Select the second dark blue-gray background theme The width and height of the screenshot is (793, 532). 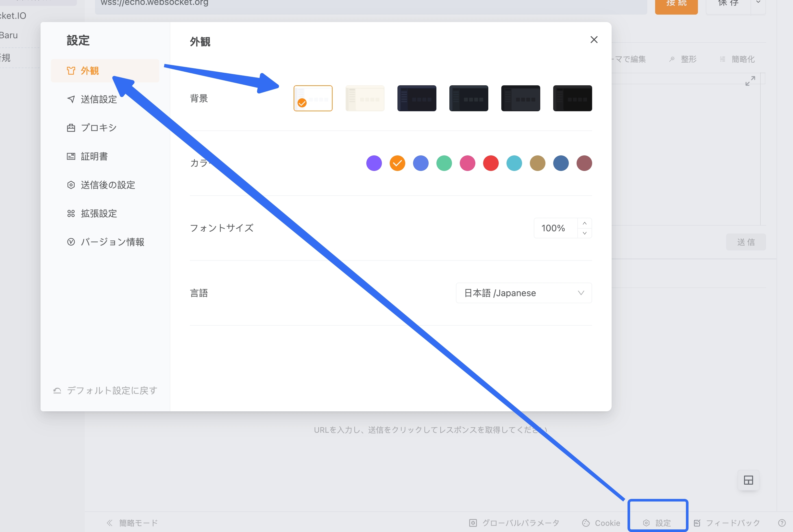pyautogui.click(x=469, y=98)
